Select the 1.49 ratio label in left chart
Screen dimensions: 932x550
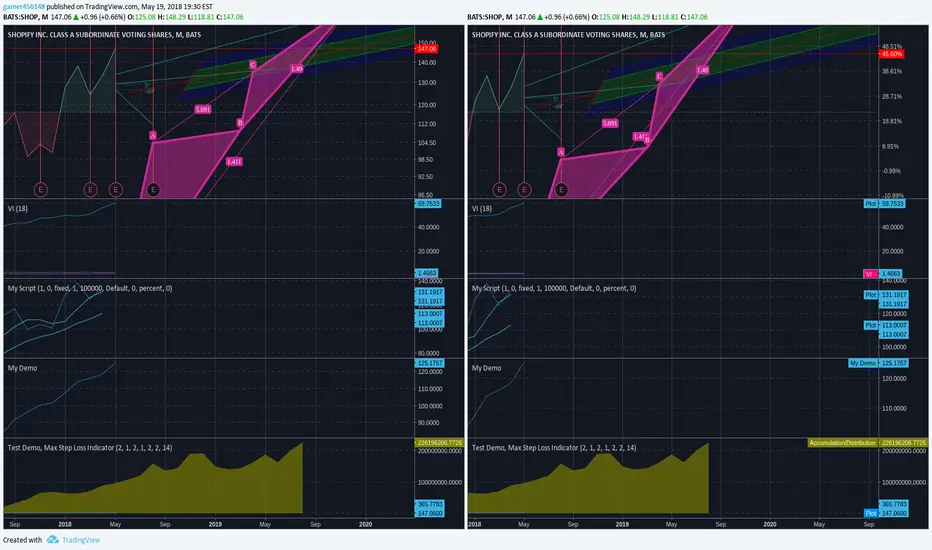pyautogui.click(x=297, y=69)
